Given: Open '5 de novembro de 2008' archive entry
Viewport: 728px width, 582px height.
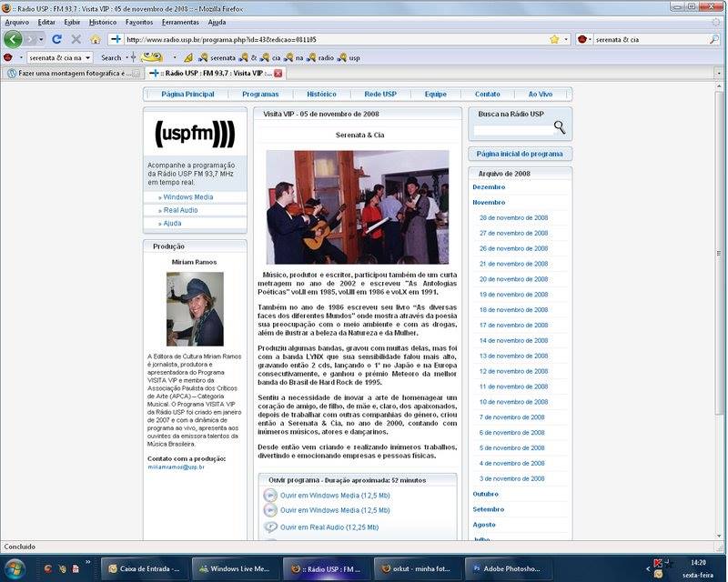Looking at the screenshot, I should point(511,448).
